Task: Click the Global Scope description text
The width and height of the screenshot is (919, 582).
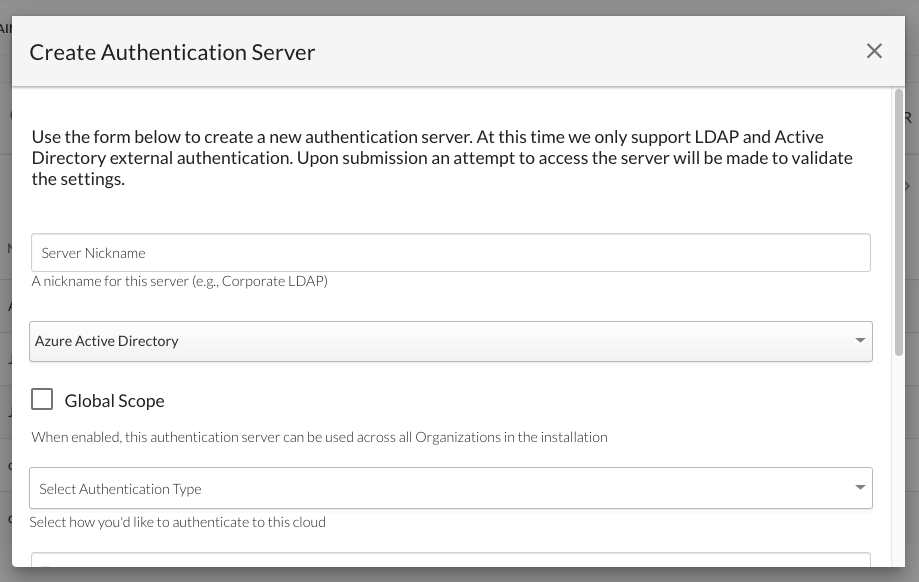Action: (319, 437)
